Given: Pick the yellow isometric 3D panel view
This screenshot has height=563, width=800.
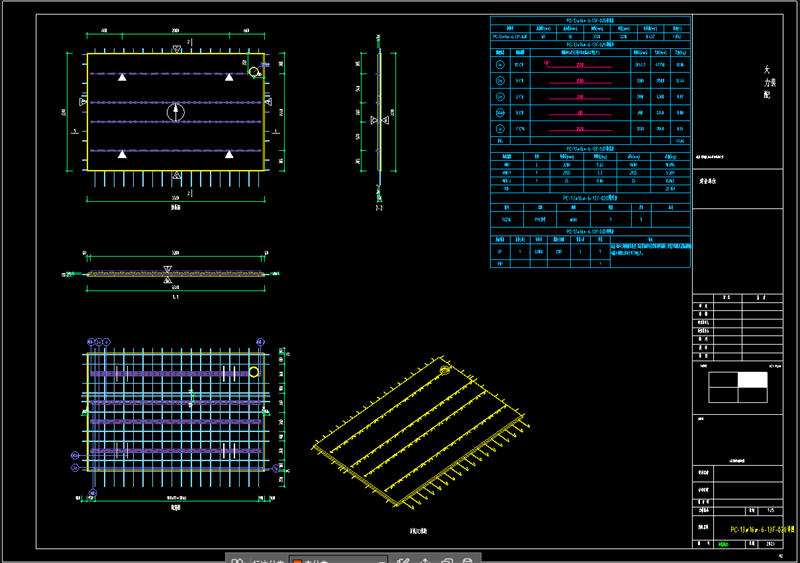Looking at the screenshot, I should point(420,433).
